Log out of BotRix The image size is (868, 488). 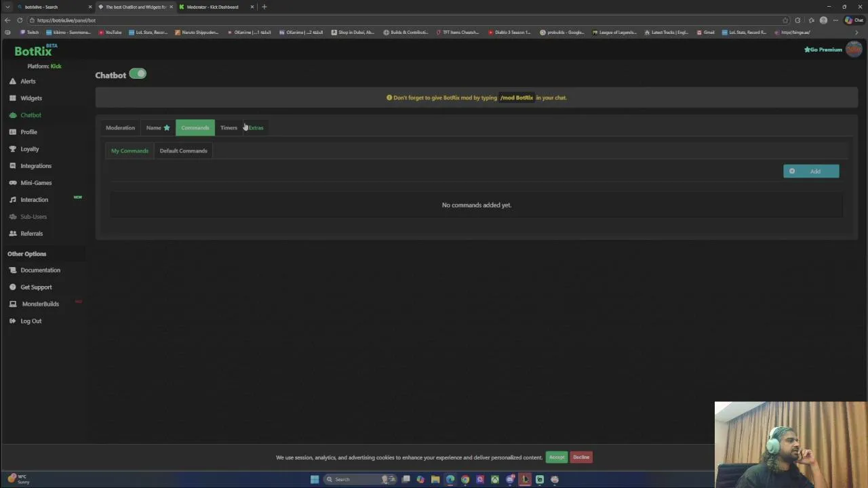click(25, 321)
